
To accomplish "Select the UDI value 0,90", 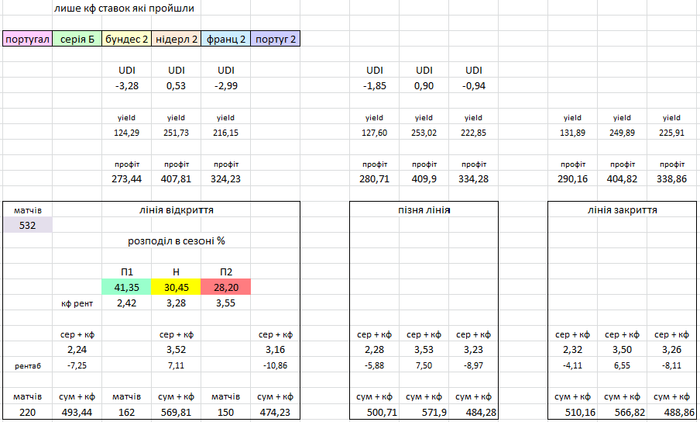I will pos(424,86).
